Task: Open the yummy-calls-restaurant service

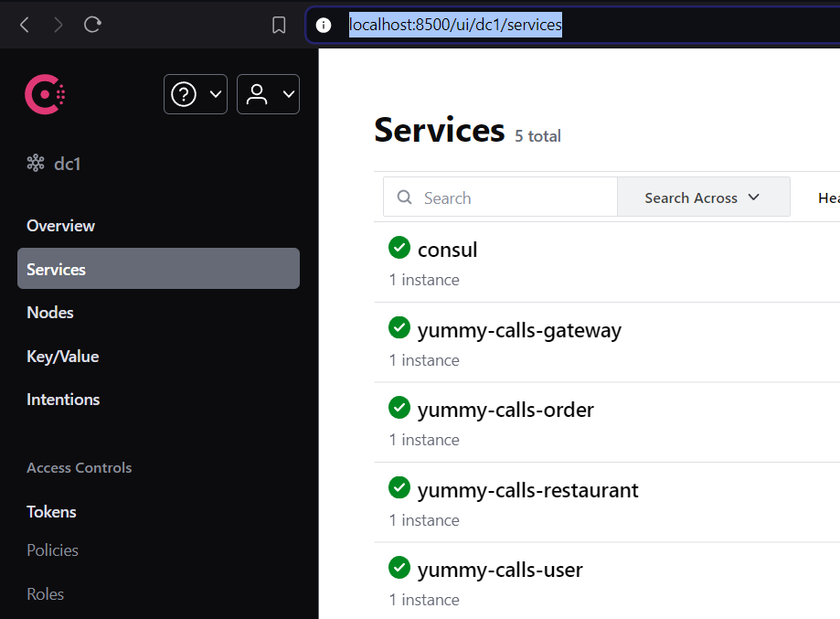Action: coord(527,490)
